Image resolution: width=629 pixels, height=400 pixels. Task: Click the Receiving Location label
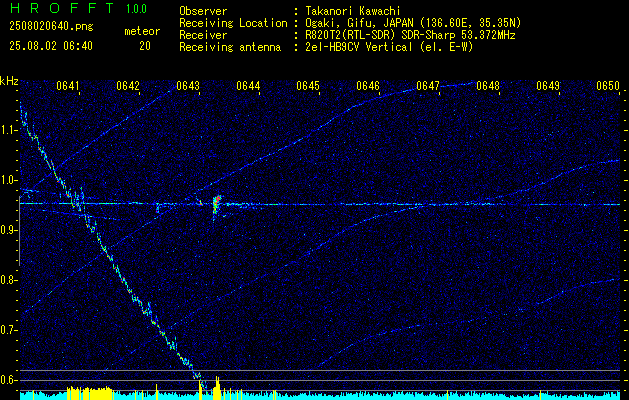click(233, 23)
